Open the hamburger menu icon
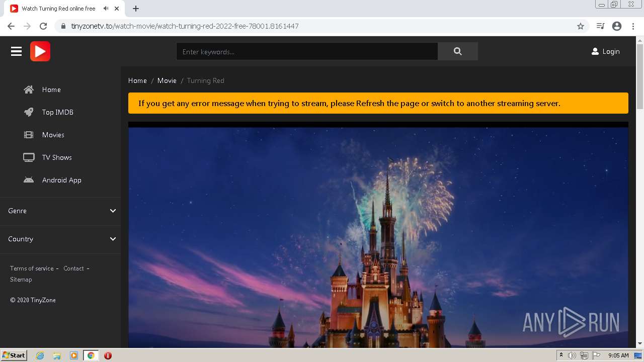The width and height of the screenshot is (644, 362). [17, 51]
